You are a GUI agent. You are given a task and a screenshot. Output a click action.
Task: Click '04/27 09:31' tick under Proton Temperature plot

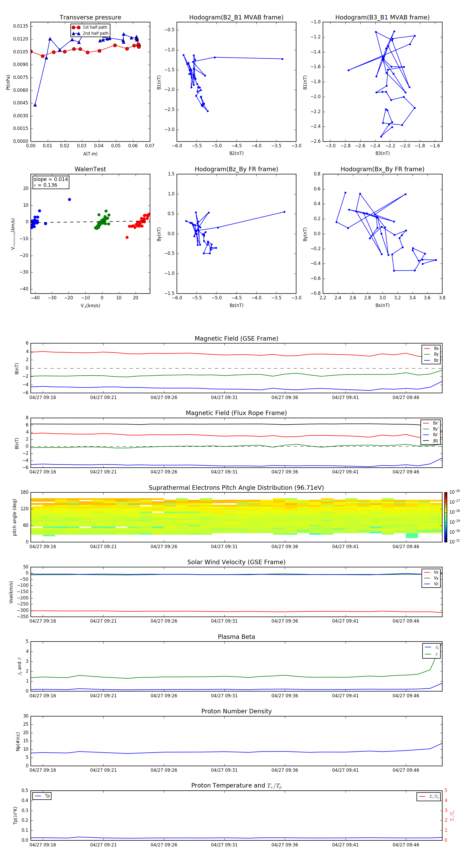(224, 845)
